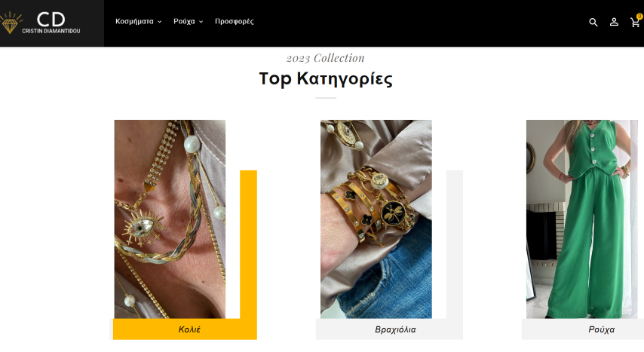Click the cart item count badge

[639, 17]
